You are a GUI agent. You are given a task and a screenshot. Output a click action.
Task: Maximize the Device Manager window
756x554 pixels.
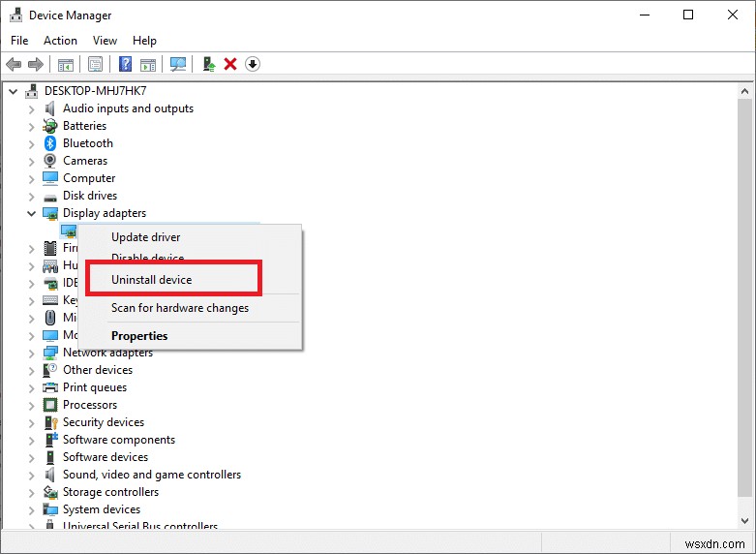(x=688, y=15)
